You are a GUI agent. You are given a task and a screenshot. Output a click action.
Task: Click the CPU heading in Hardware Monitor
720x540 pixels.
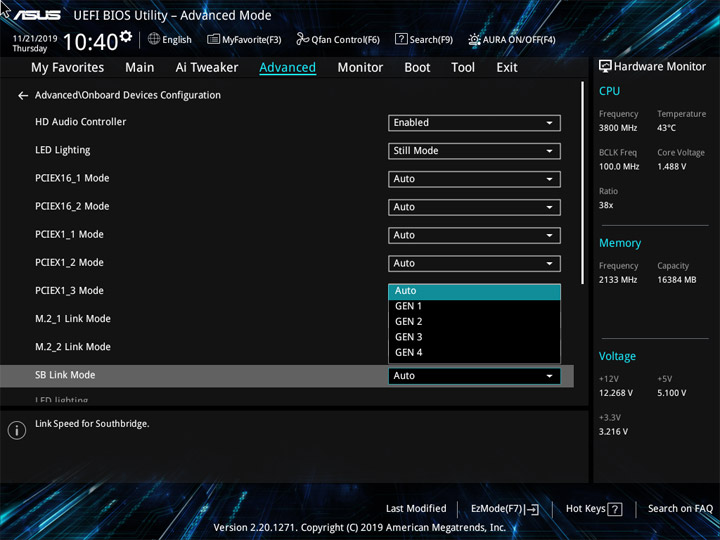609,91
